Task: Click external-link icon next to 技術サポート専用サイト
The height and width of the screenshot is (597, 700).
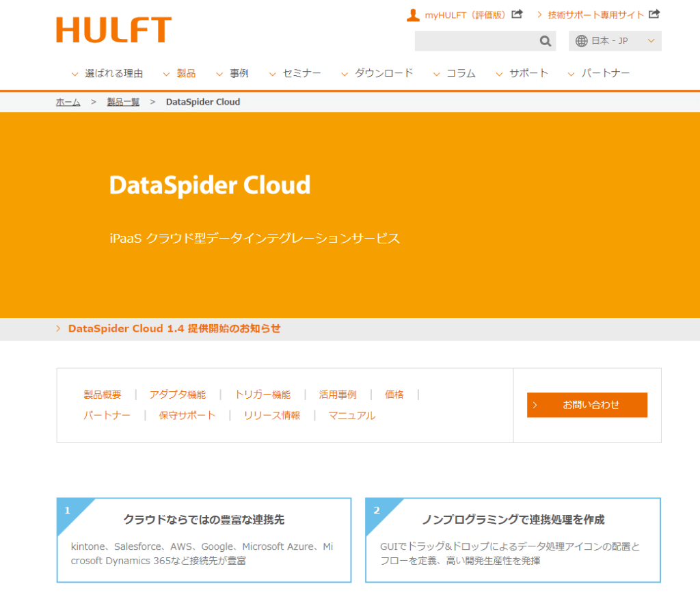Action: click(654, 14)
